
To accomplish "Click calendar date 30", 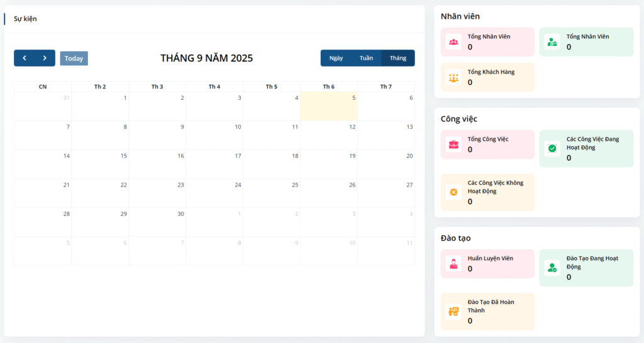I will pos(157,222).
